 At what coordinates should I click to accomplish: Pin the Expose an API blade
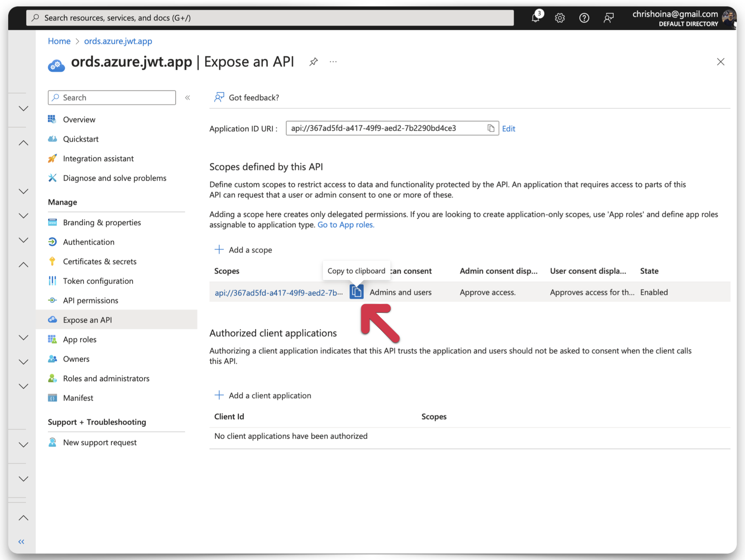click(x=314, y=62)
